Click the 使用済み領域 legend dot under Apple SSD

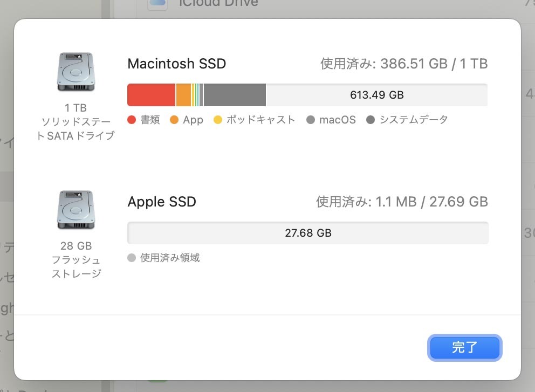click(x=131, y=258)
